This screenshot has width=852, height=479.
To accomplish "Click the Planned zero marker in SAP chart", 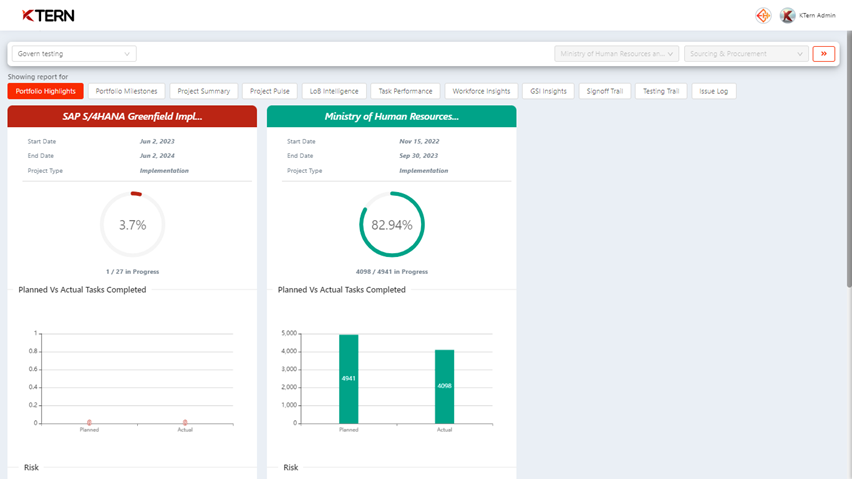I will (89, 423).
